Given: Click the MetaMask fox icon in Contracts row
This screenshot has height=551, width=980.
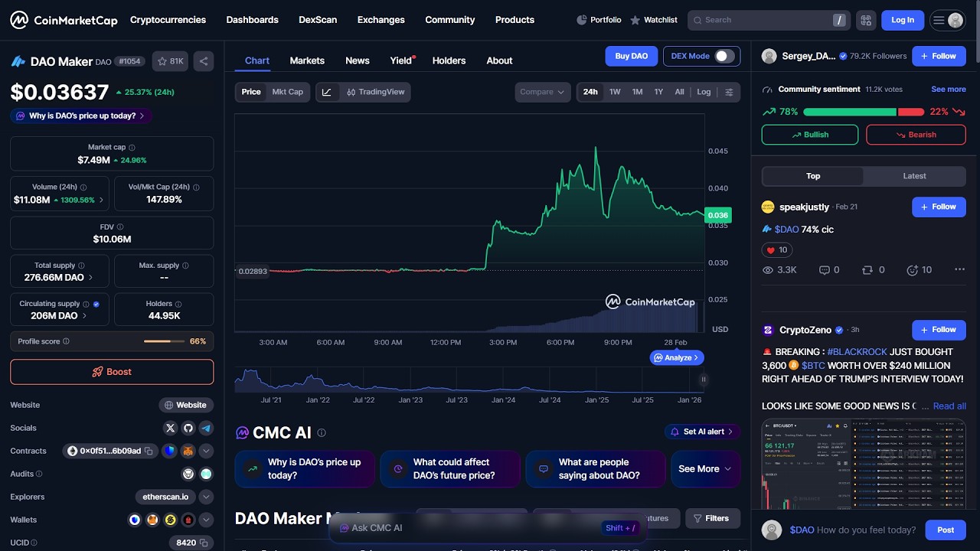Looking at the screenshot, I should coord(188,451).
